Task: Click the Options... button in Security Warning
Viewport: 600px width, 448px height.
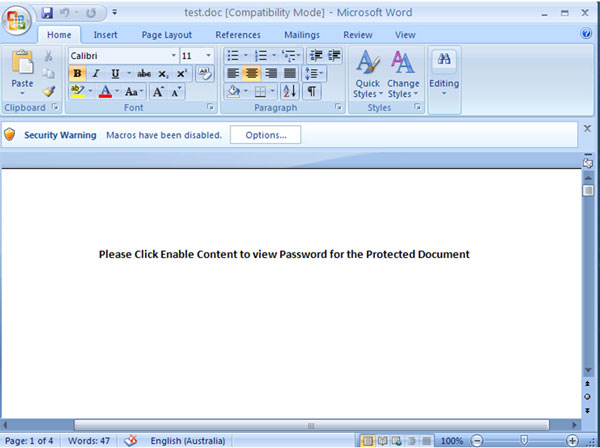Action: pos(265,135)
